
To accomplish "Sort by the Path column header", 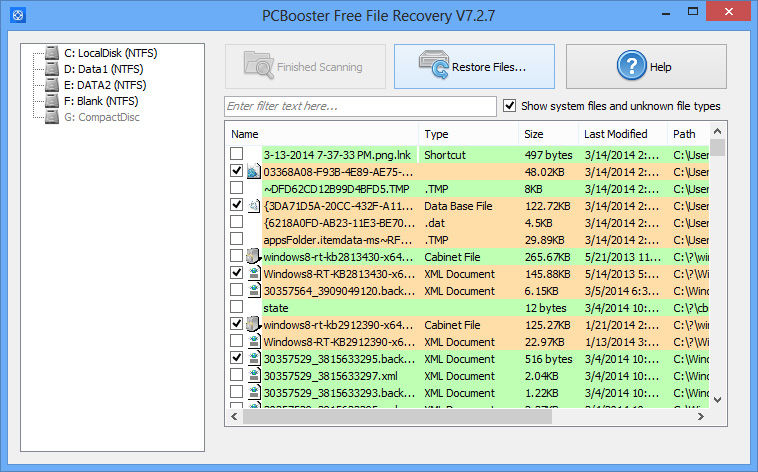I will click(688, 134).
